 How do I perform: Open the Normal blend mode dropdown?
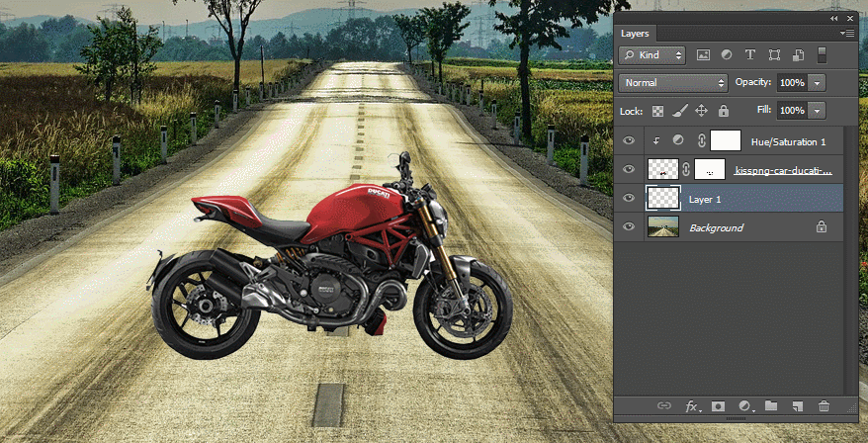(672, 83)
